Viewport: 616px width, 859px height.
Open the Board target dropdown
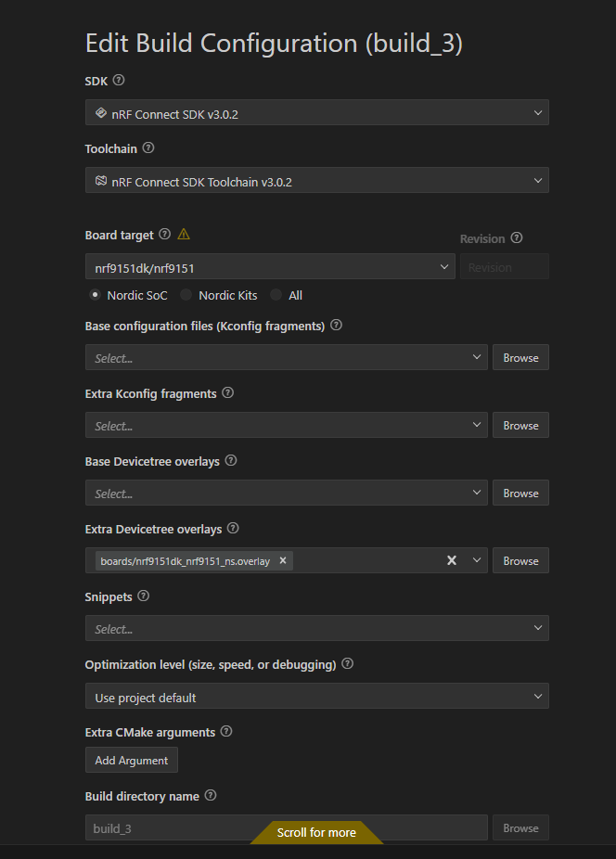[270, 266]
